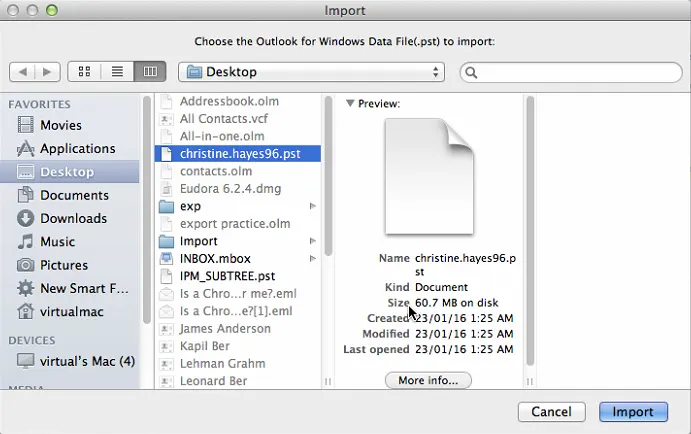This screenshot has height=434, width=691.
Task: Select virtual's Mac (4) device
Action: 70,361
